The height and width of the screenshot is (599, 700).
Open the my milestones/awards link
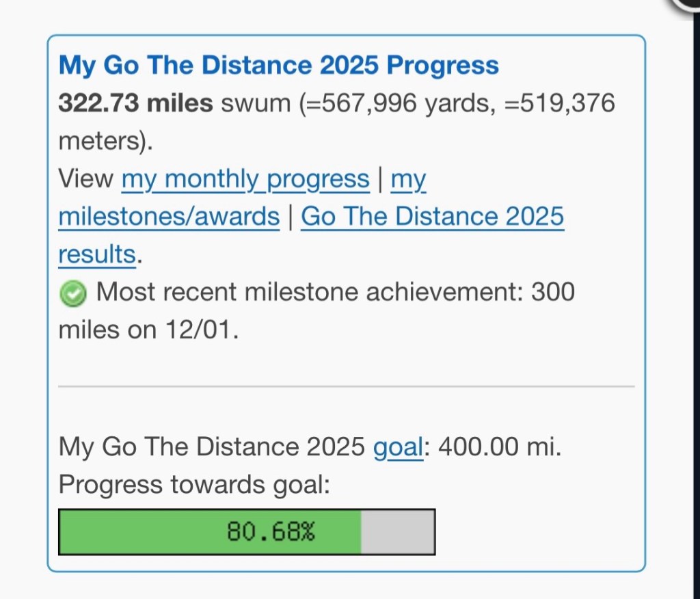(x=169, y=217)
